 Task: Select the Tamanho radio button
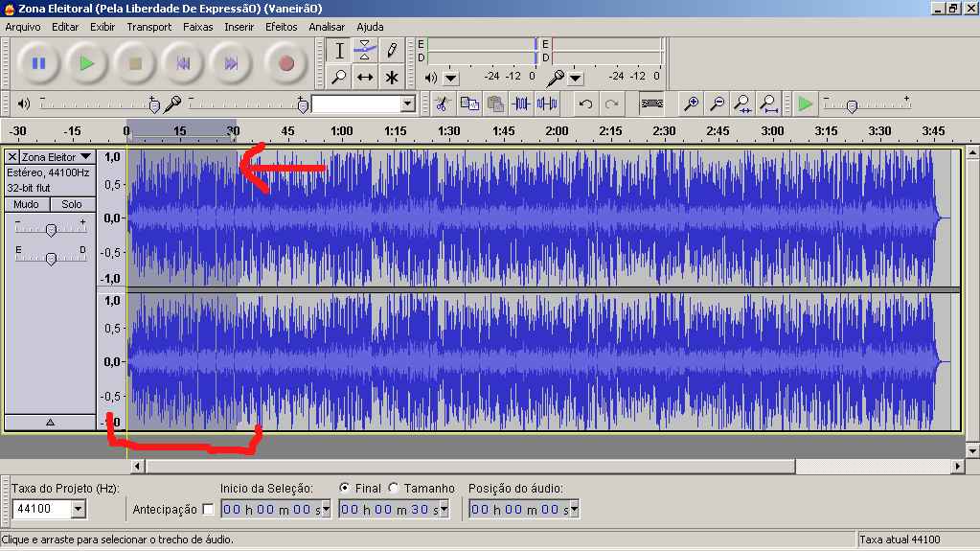[x=393, y=488]
